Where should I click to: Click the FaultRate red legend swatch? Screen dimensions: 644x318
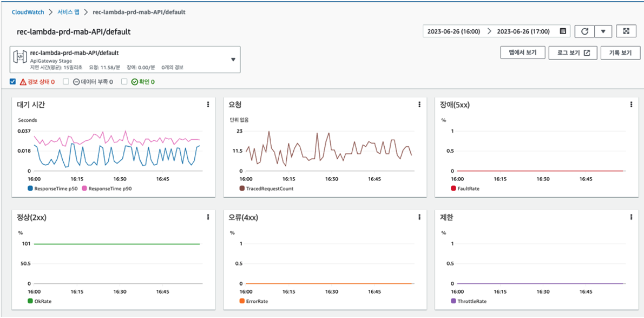[x=453, y=189]
